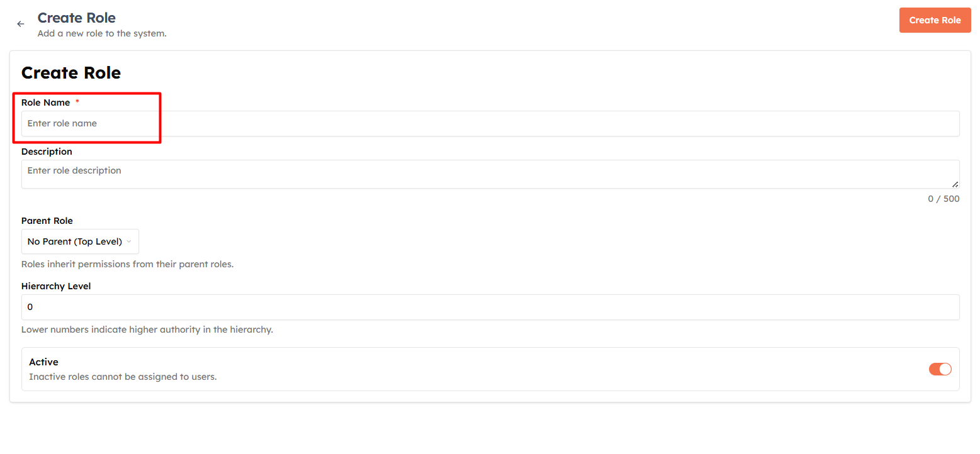Click the 0 / 500 character counter
This screenshot has width=980, height=454.
tap(943, 199)
